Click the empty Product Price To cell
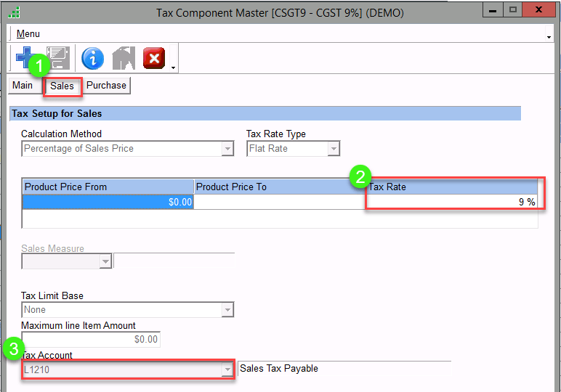Viewport: 561px width, 392px height. (279, 203)
